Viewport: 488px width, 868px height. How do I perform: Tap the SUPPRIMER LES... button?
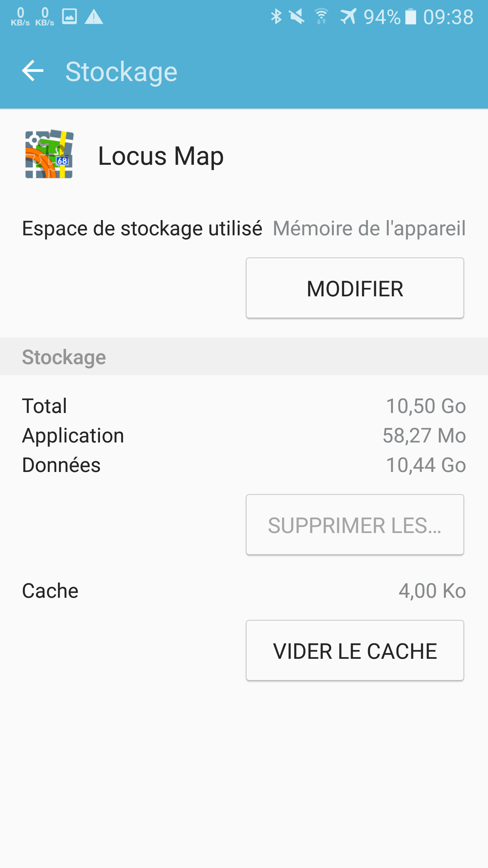point(355,525)
